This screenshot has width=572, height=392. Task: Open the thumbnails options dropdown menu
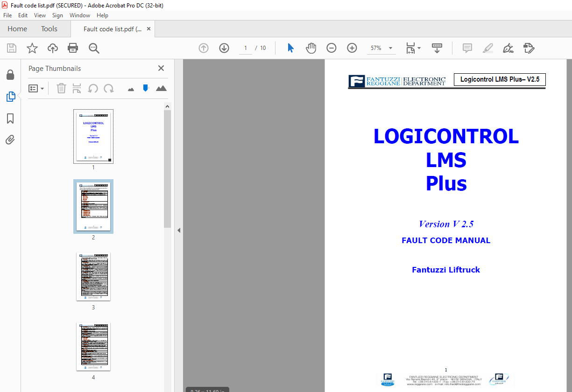click(36, 88)
